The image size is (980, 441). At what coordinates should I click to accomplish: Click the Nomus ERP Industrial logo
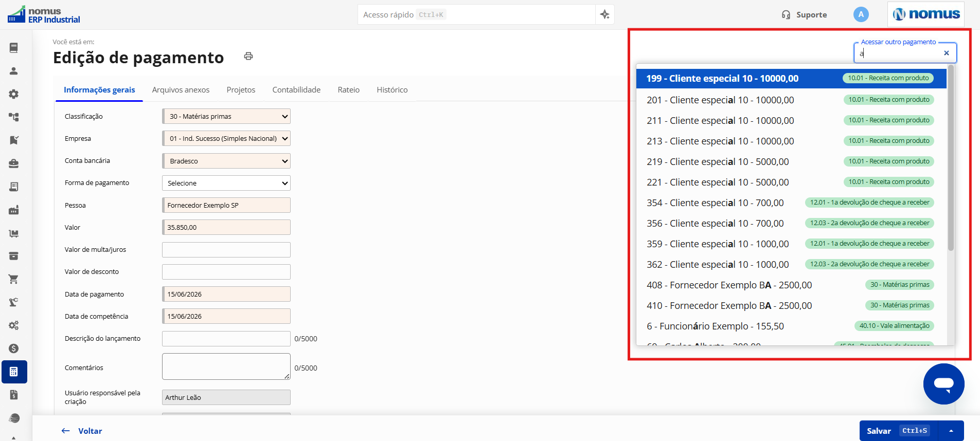(44, 14)
